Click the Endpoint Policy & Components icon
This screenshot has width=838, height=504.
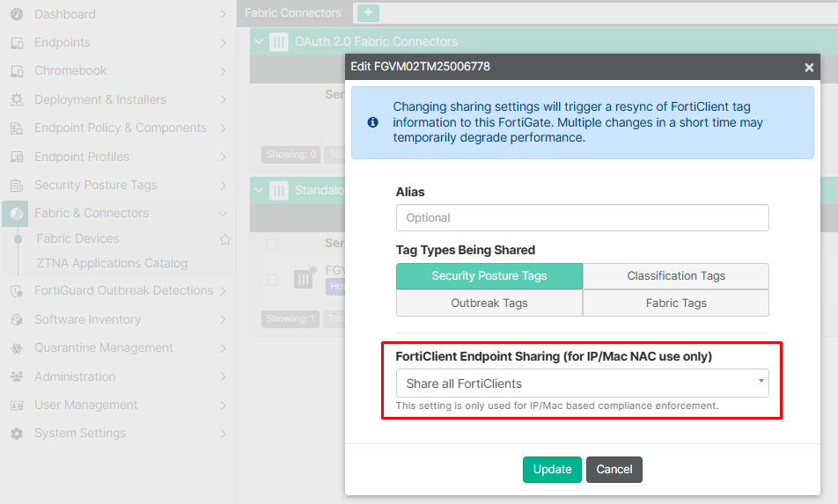click(x=17, y=128)
